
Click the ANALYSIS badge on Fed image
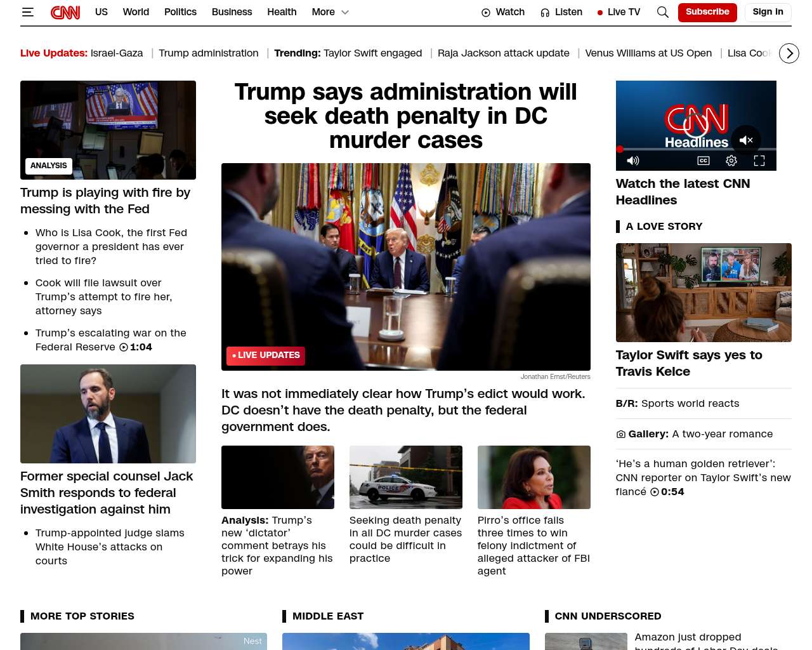tap(48, 166)
